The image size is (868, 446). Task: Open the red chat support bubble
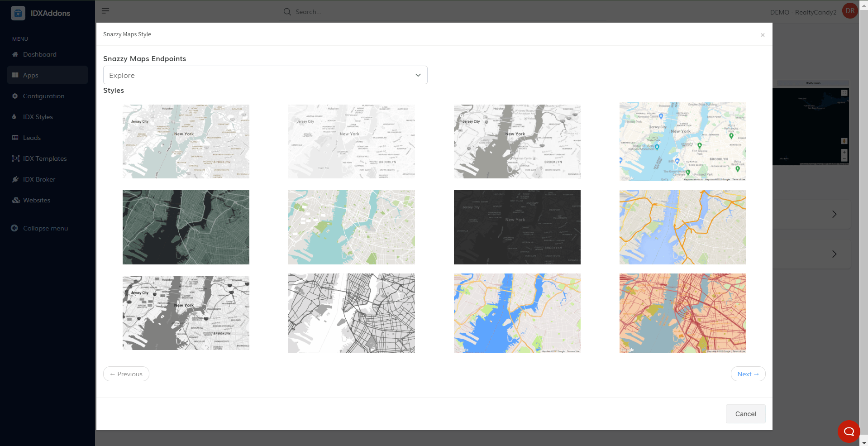click(849, 431)
